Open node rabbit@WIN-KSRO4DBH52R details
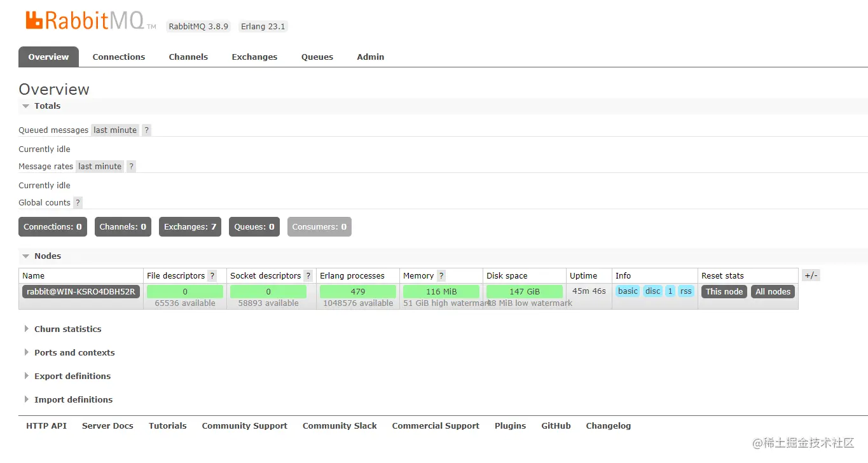The height and width of the screenshot is (463, 868). click(x=81, y=292)
